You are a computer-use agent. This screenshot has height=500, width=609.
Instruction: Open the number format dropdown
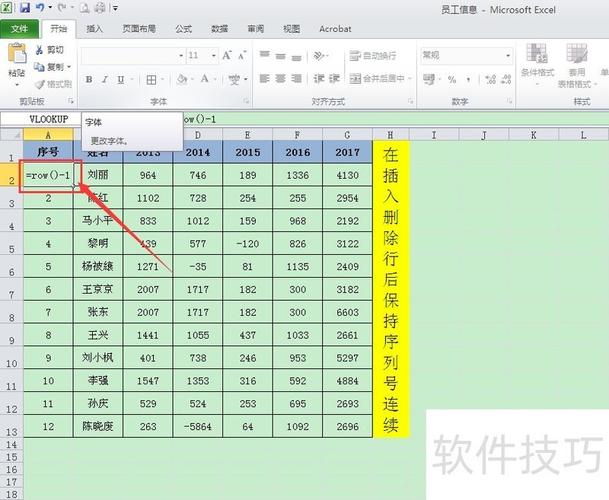coord(508,56)
